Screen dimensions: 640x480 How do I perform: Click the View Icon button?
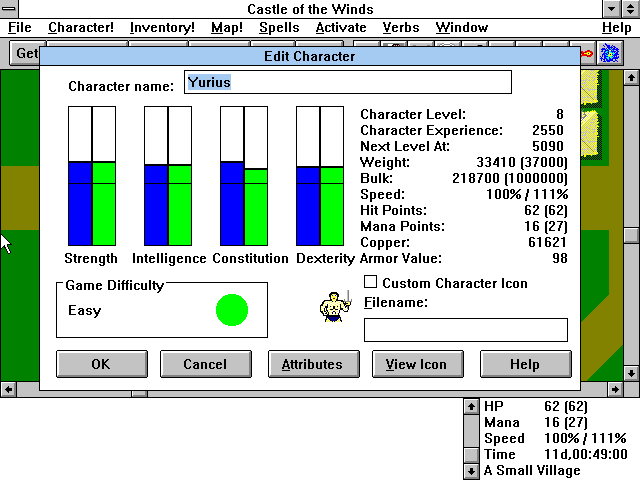coord(418,364)
